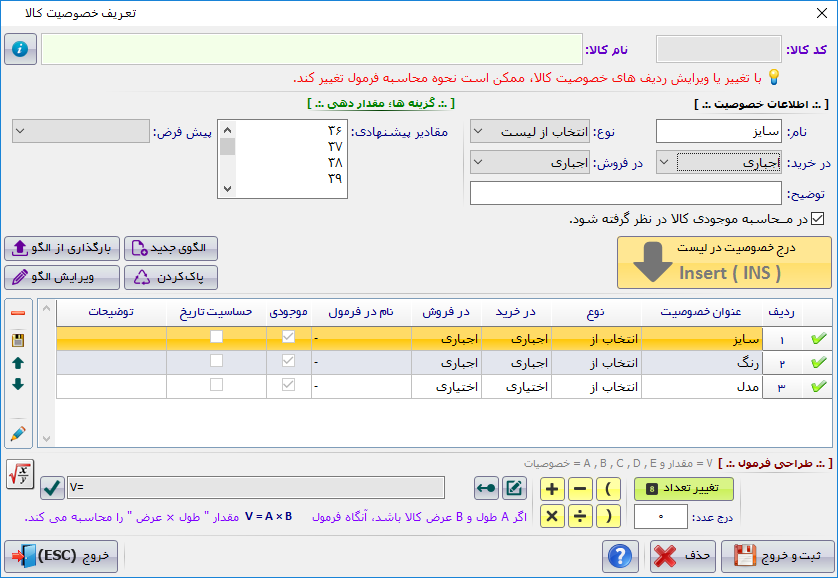Click the درج عدد number field
The image size is (838, 578).
point(661,517)
